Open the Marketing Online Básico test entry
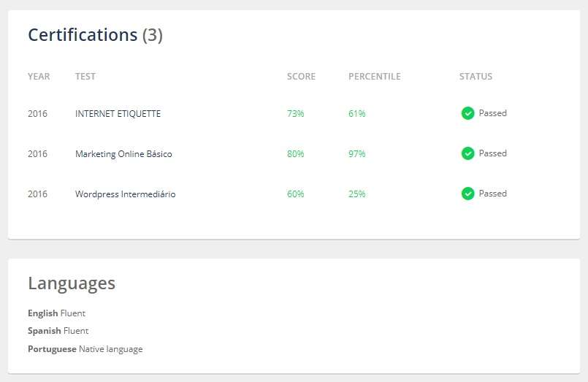588x382 pixels. [x=123, y=154]
